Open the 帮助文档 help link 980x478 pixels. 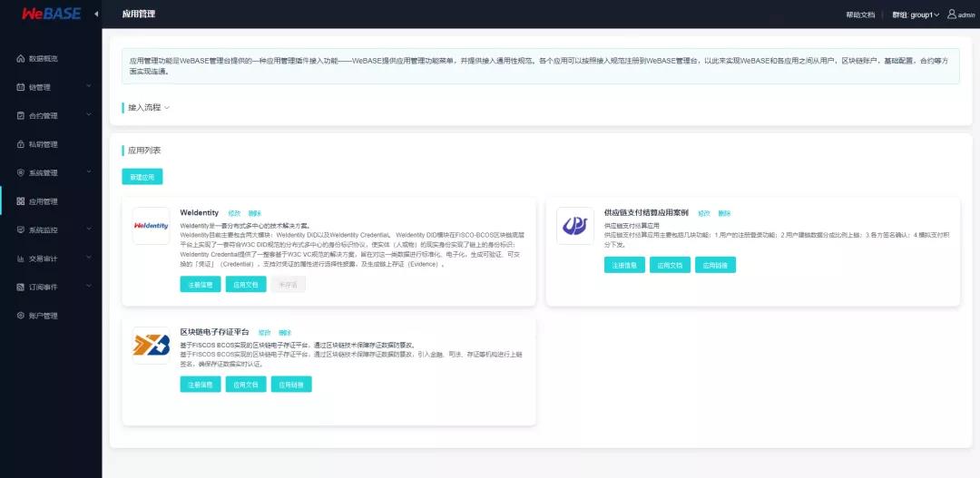point(860,15)
